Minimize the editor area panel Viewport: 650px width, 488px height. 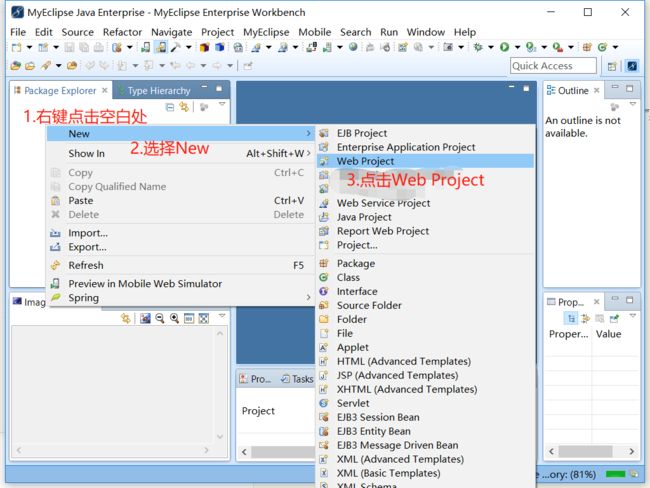(511, 87)
